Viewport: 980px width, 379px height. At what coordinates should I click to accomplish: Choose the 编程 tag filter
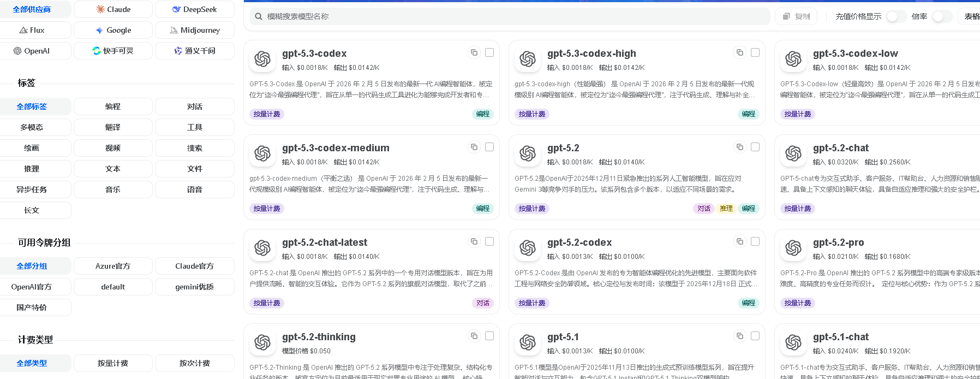tap(113, 106)
